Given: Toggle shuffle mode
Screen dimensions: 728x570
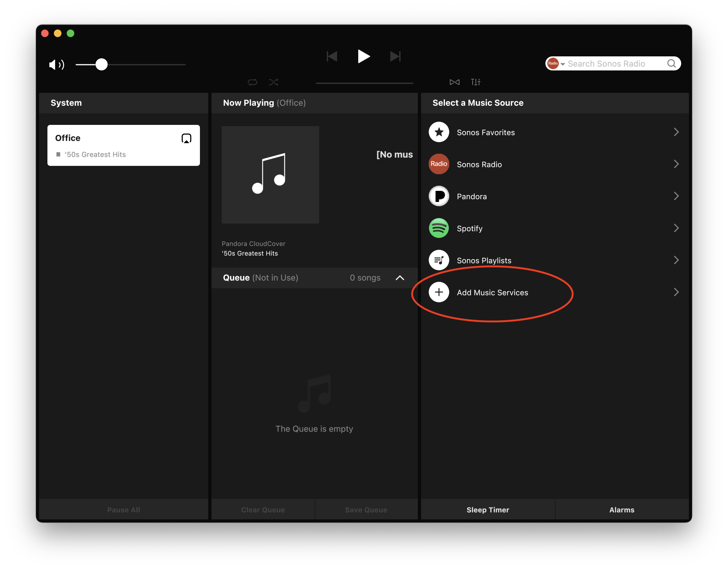Looking at the screenshot, I should point(274,82).
